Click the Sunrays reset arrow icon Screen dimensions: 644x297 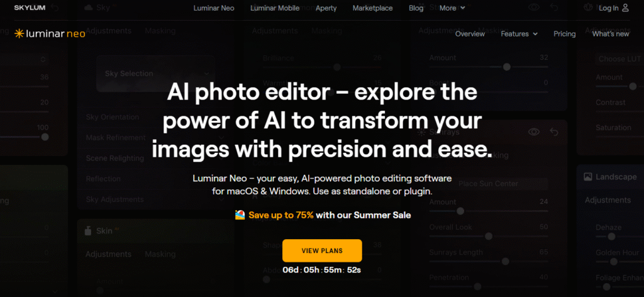554,132
